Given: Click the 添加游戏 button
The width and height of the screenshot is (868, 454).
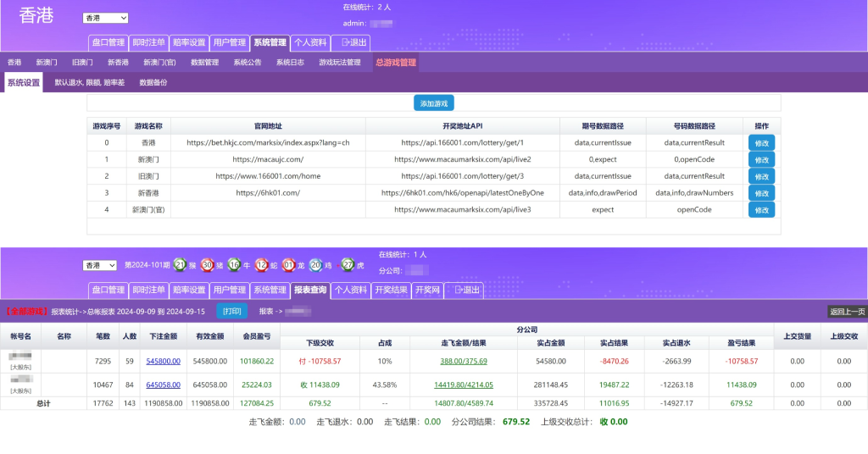Looking at the screenshot, I should (x=434, y=103).
